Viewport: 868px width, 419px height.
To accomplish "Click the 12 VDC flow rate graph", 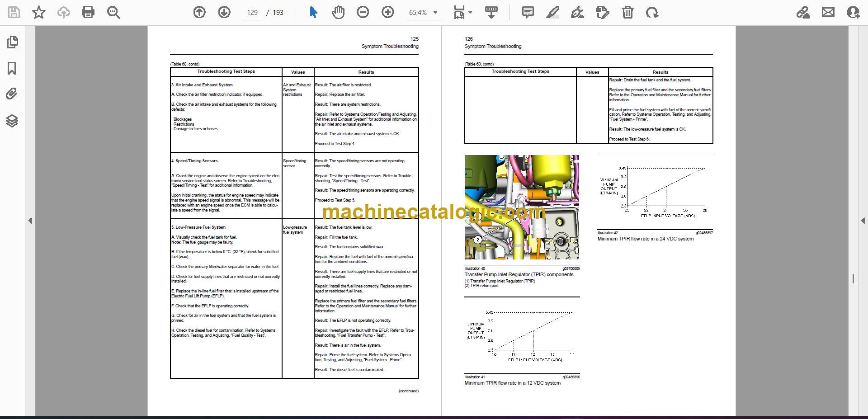I will [522, 336].
